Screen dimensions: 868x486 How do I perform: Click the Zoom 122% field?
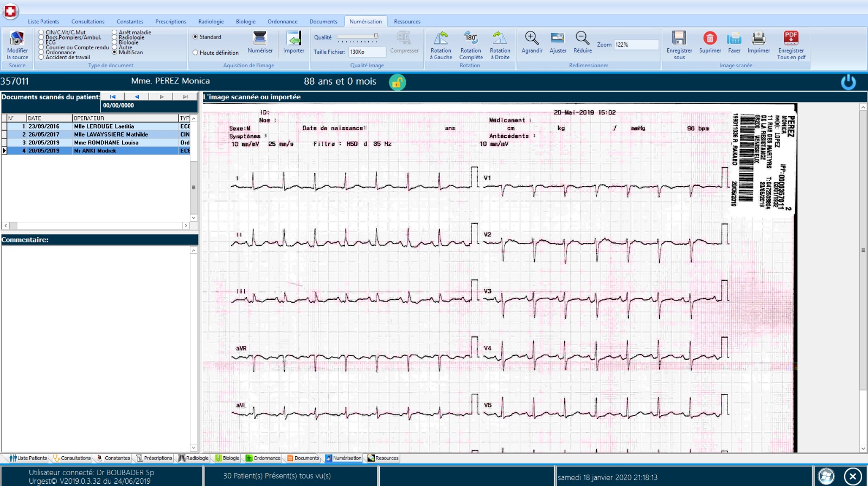pos(636,44)
